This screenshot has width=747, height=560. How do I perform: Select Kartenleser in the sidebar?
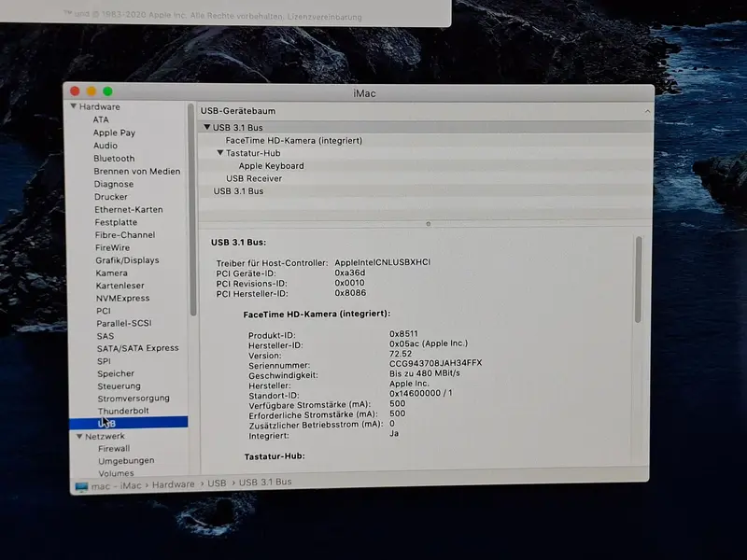click(x=120, y=286)
